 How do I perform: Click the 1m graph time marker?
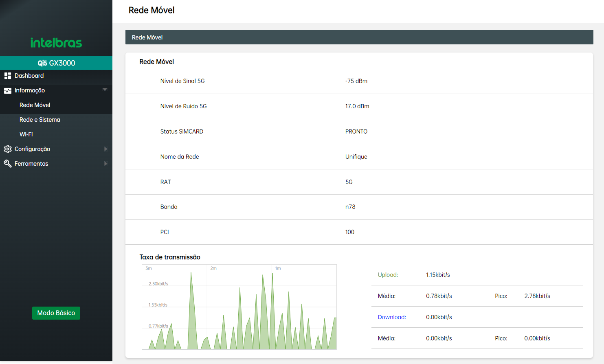tap(278, 268)
